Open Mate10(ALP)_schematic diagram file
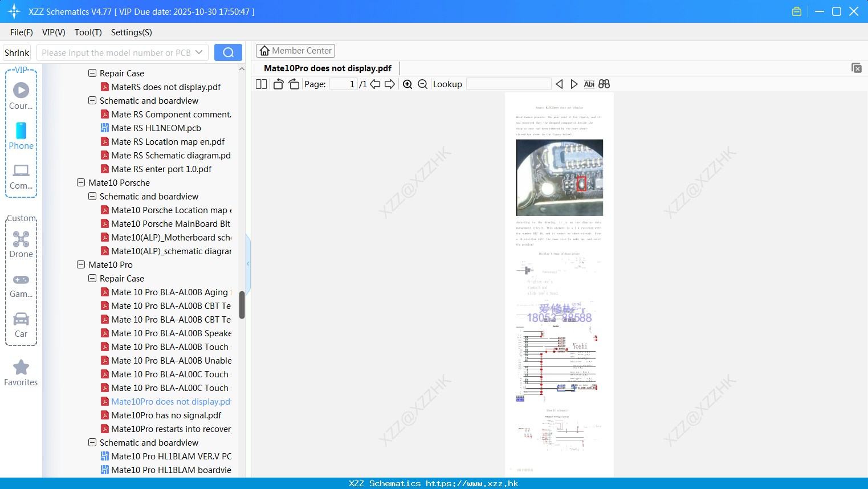Image resolution: width=868 pixels, height=489 pixels. click(171, 251)
